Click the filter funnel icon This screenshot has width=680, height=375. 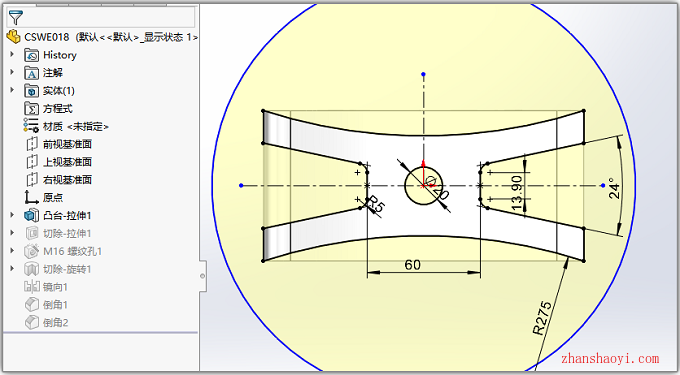[x=16, y=18]
